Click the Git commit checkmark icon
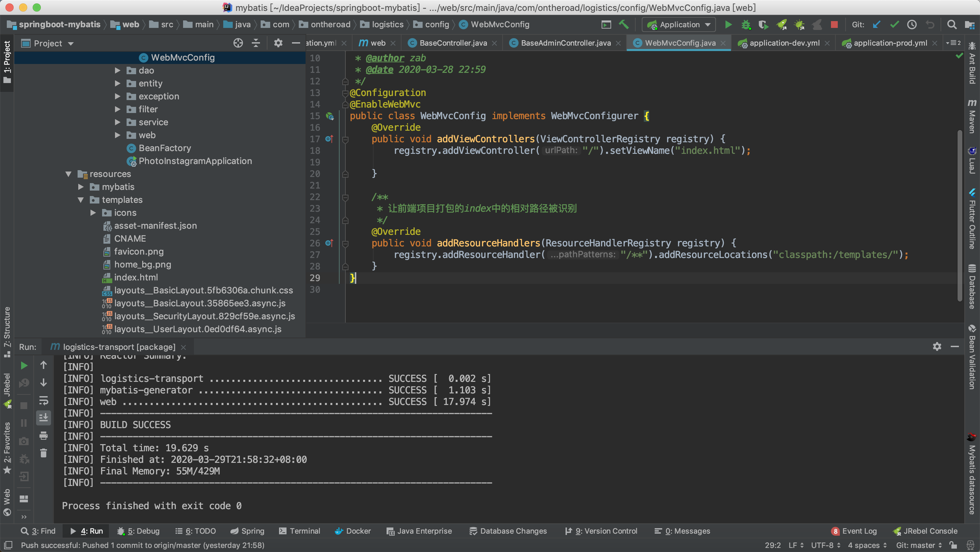The width and height of the screenshot is (980, 552). point(894,25)
